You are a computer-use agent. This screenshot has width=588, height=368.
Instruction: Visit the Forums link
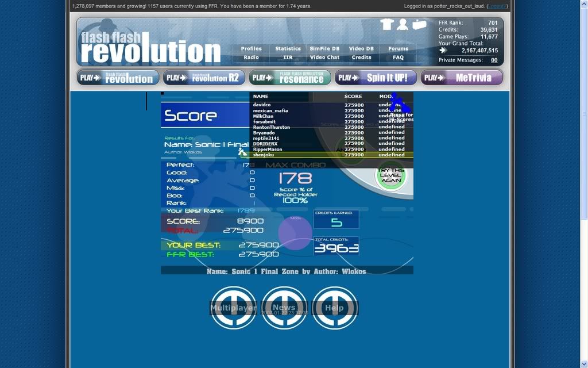coord(398,49)
